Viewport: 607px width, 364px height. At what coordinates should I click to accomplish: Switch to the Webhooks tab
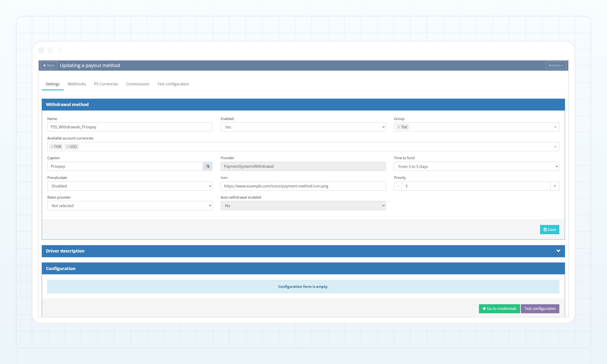77,84
